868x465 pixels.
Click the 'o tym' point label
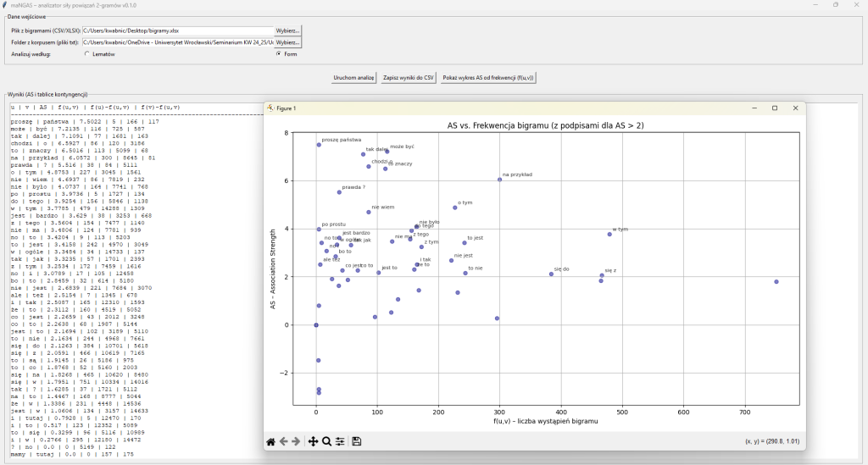pos(465,203)
